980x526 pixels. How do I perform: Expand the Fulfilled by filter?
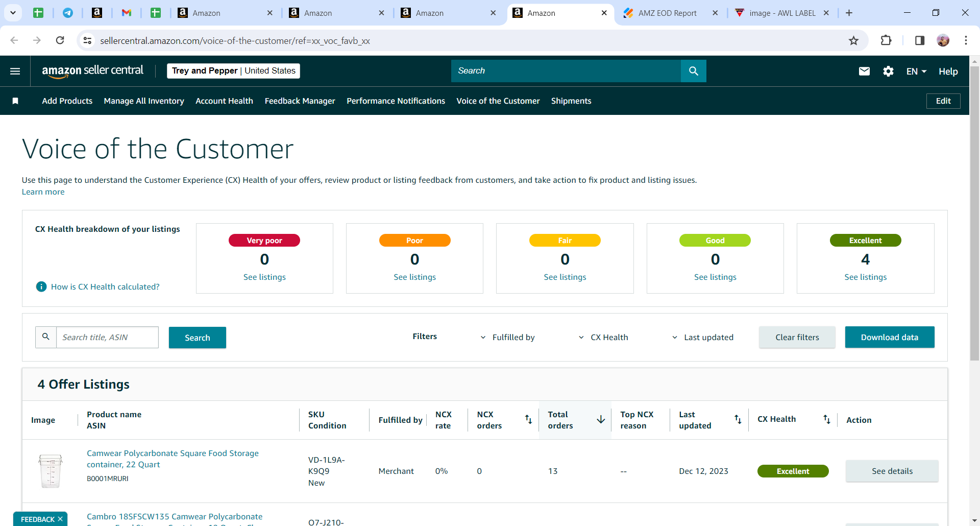[x=508, y=337]
